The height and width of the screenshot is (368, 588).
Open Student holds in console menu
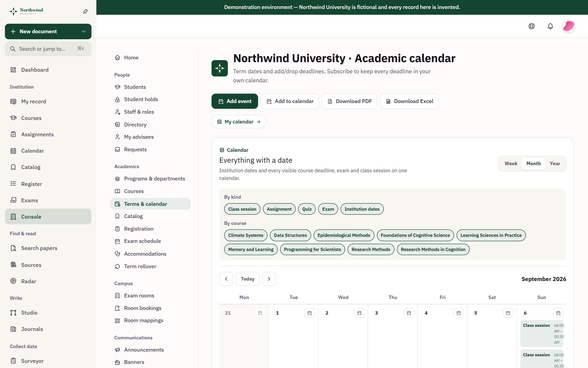[x=150, y=99]
